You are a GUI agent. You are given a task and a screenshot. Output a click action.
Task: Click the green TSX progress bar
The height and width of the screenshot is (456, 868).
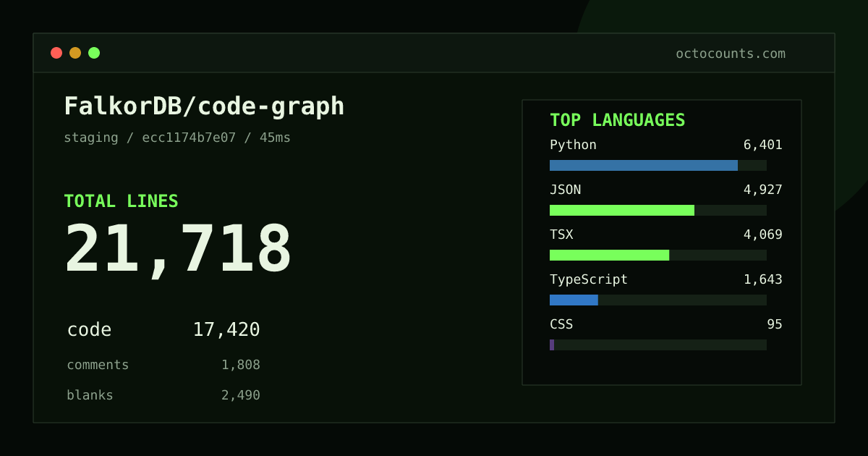click(x=609, y=255)
